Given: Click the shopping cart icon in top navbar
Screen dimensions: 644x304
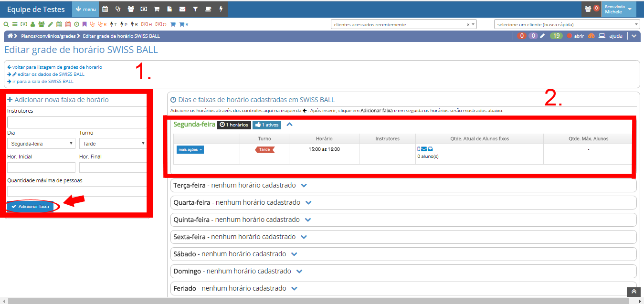Looking at the screenshot, I should pos(157,9).
